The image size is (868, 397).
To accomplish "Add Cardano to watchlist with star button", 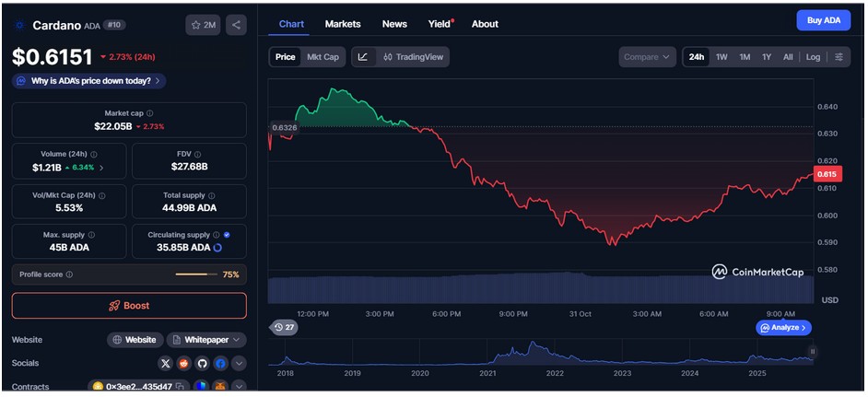I will (x=203, y=25).
